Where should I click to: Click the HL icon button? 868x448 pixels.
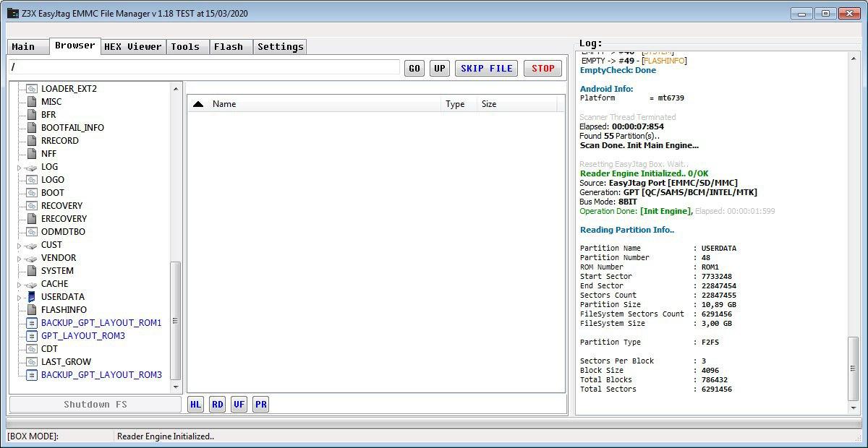point(195,405)
